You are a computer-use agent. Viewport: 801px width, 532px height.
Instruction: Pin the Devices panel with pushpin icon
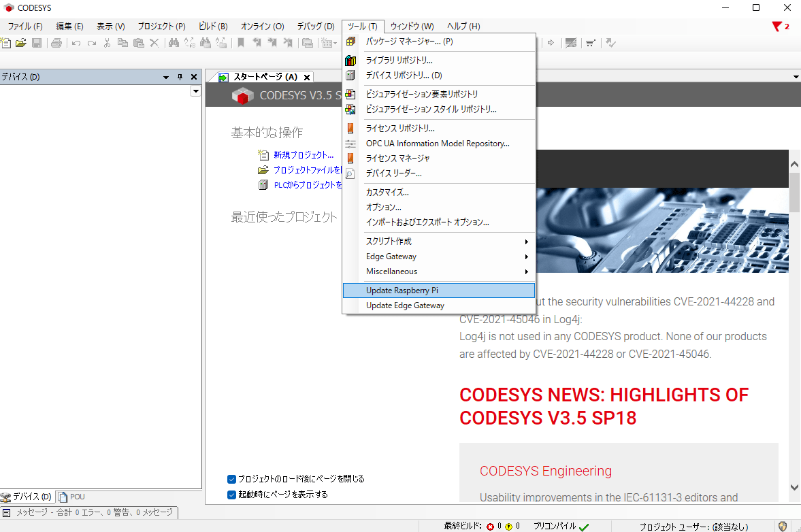[x=180, y=77]
